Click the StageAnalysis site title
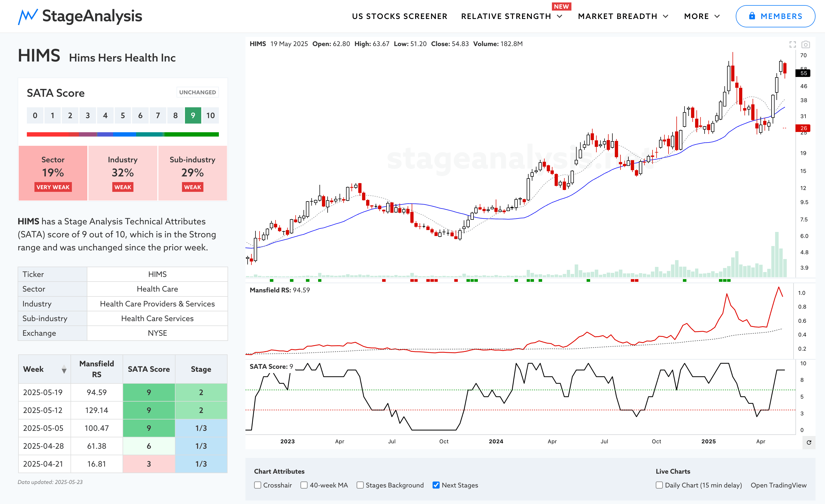 pyautogui.click(x=92, y=16)
